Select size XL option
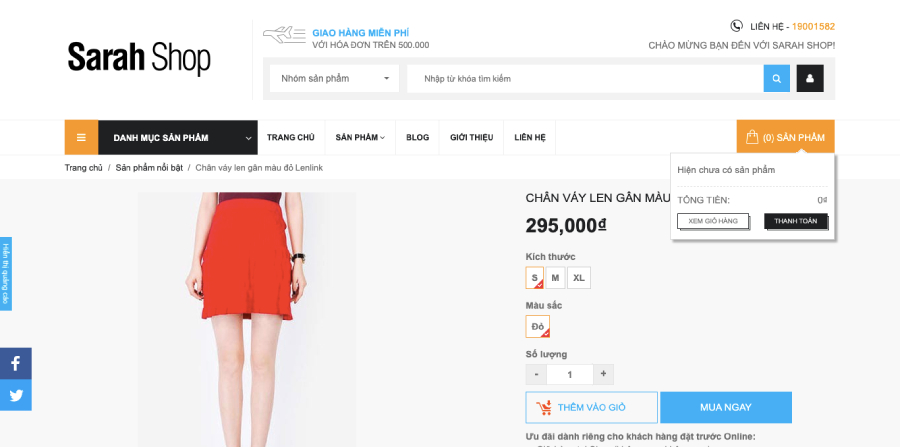Screen dimensions: 900x447 [579, 278]
